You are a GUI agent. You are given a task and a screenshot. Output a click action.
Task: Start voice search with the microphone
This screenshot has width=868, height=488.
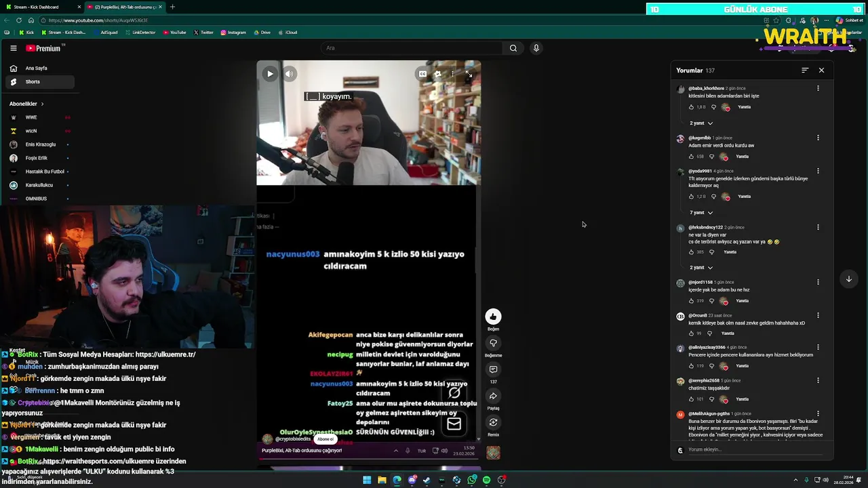[536, 48]
